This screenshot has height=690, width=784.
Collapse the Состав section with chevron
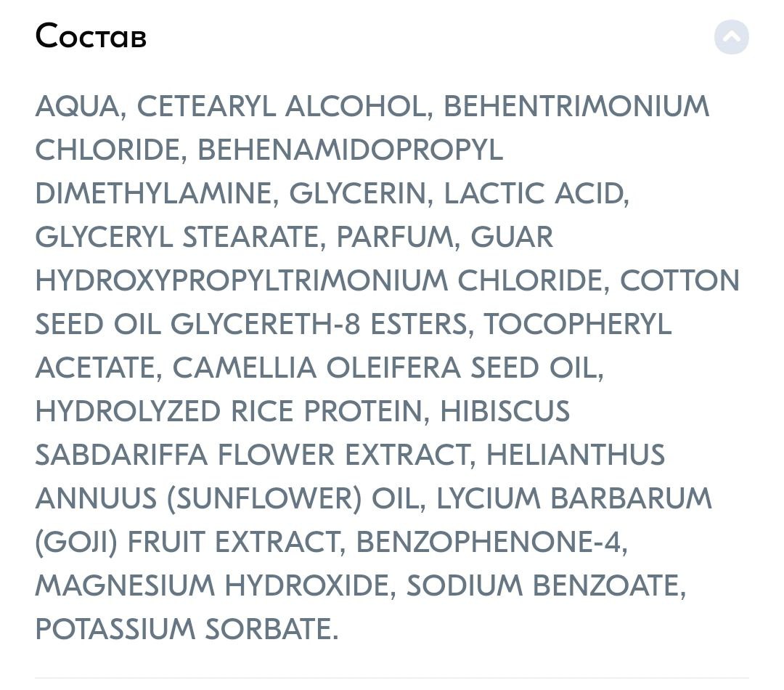point(731,37)
